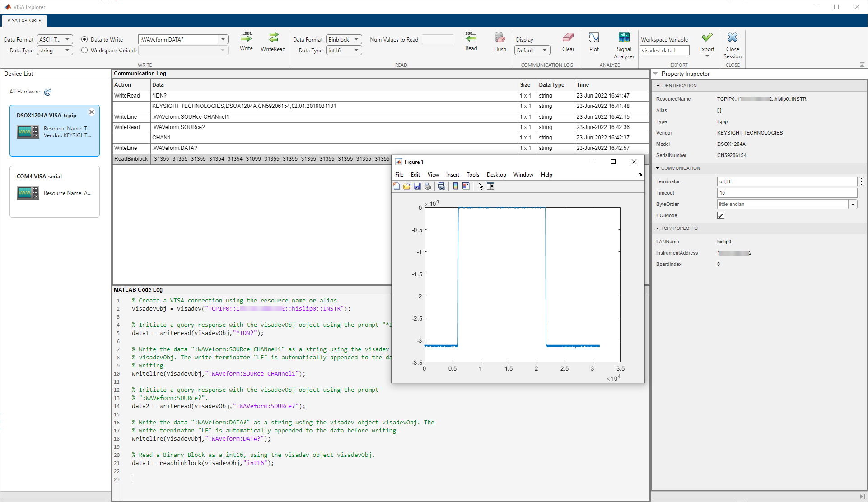868x502 pixels.
Task: Open the ByteOrder dropdown
Action: coord(853,205)
